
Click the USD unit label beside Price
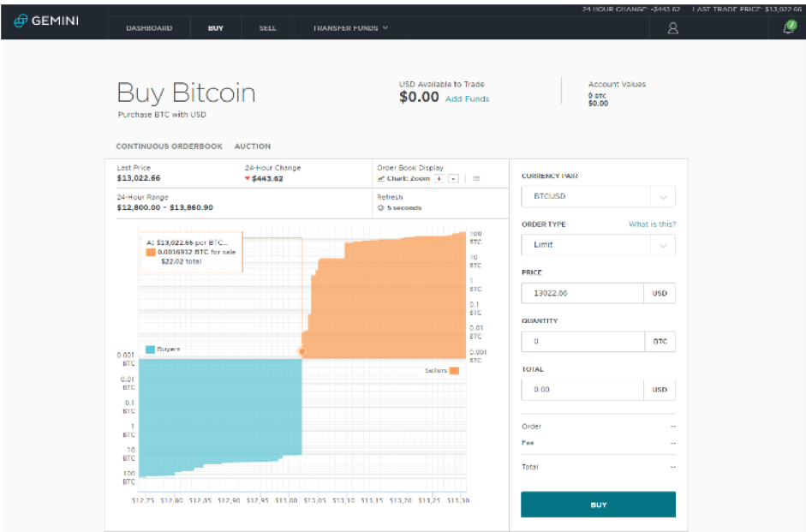coord(660,293)
